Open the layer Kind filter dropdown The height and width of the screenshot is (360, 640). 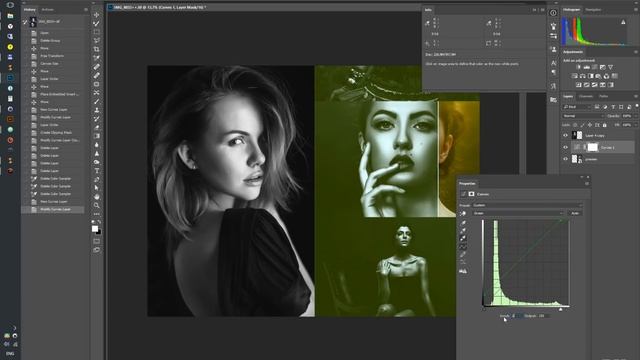click(576, 107)
